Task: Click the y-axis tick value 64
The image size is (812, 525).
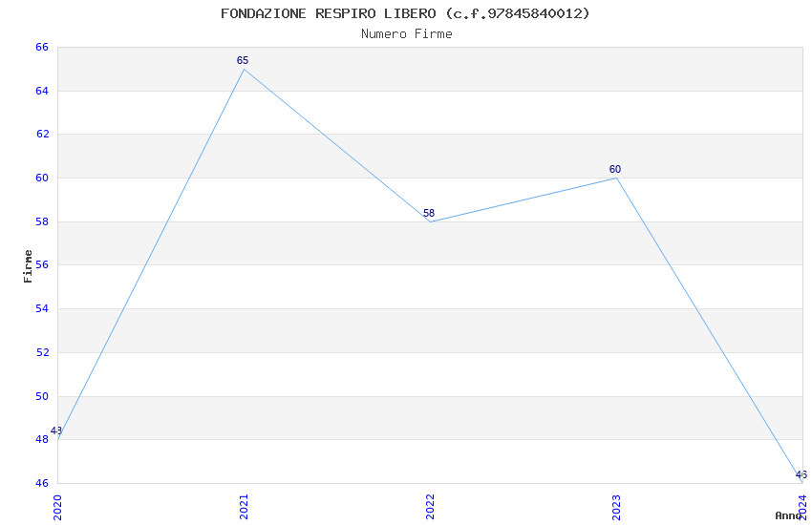Action: [42, 91]
